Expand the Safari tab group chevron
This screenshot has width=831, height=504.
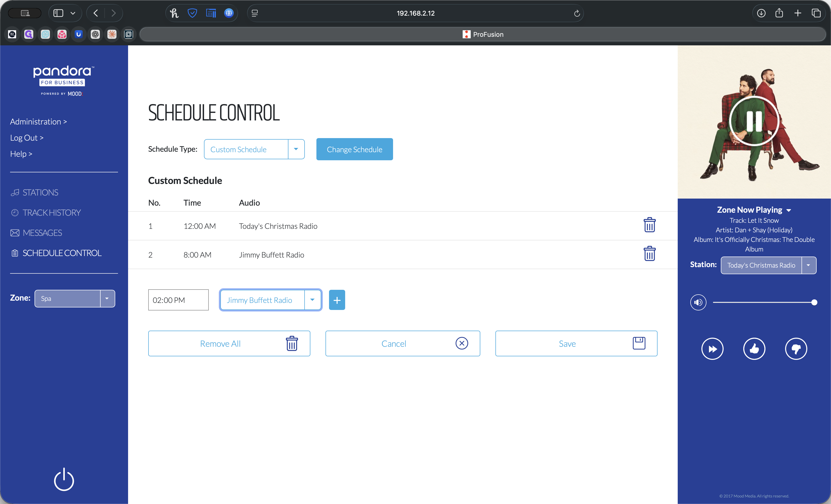[x=73, y=13]
